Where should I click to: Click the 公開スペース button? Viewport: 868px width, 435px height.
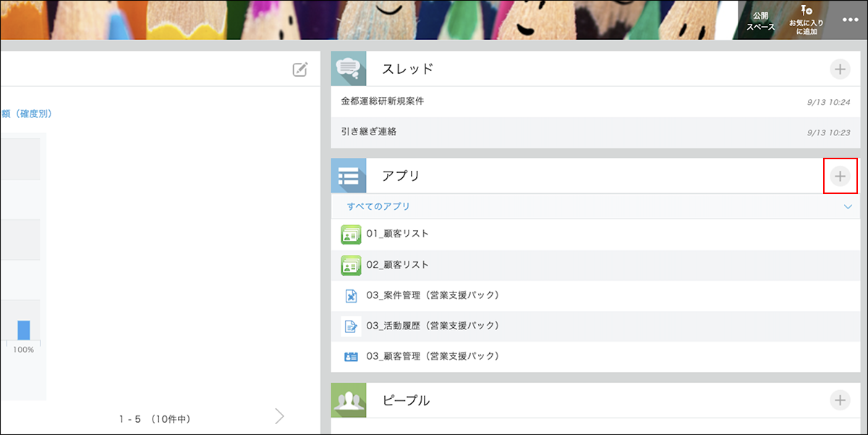pos(760,21)
